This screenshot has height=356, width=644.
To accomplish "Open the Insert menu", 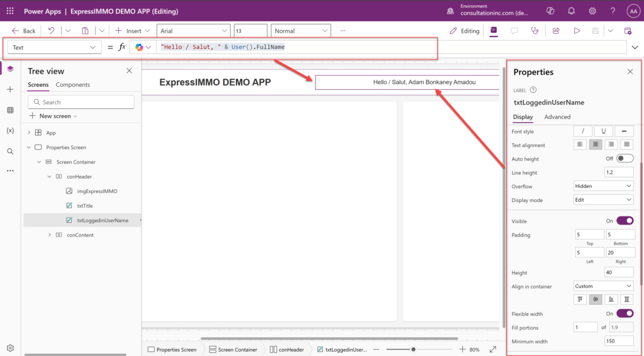I will click(132, 31).
